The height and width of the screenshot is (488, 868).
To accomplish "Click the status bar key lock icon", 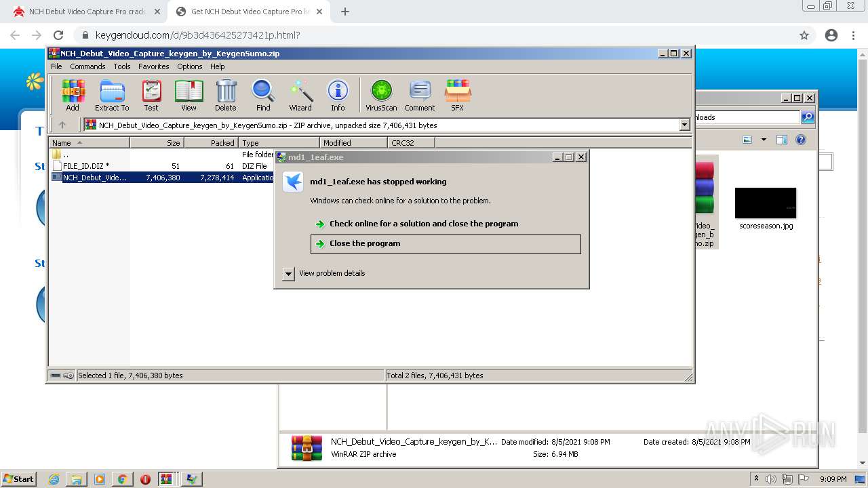I will tap(68, 375).
